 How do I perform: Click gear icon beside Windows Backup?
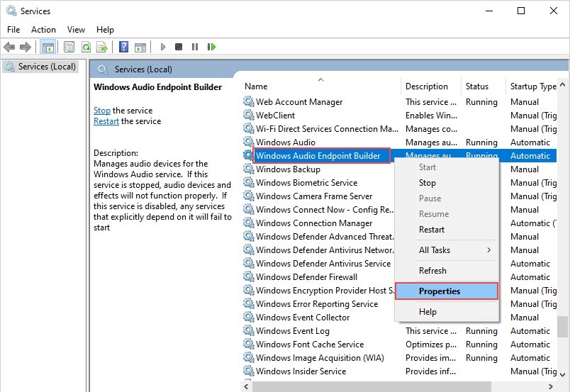pos(249,169)
